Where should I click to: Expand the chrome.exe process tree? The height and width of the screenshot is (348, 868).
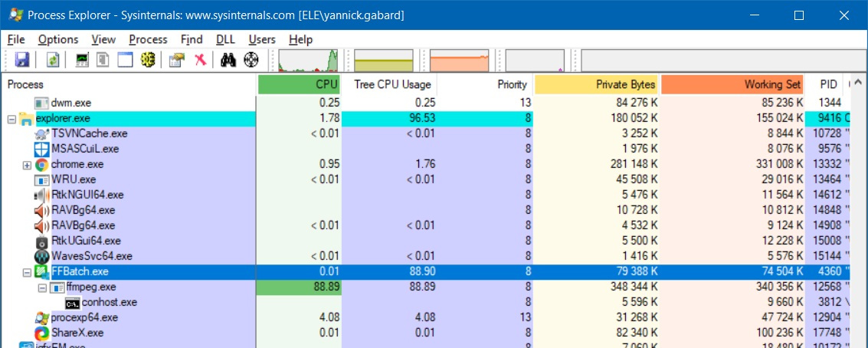[27, 165]
